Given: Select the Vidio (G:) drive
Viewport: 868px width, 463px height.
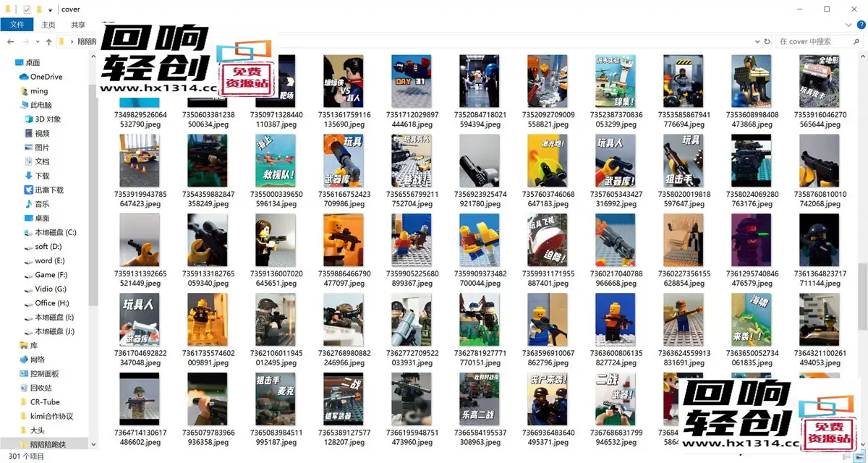Looking at the screenshot, I should click(51, 289).
